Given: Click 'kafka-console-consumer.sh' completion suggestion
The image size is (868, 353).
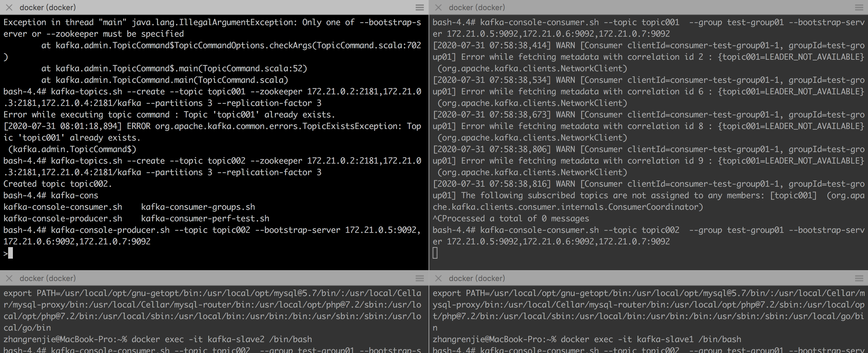Looking at the screenshot, I should click(63, 207).
